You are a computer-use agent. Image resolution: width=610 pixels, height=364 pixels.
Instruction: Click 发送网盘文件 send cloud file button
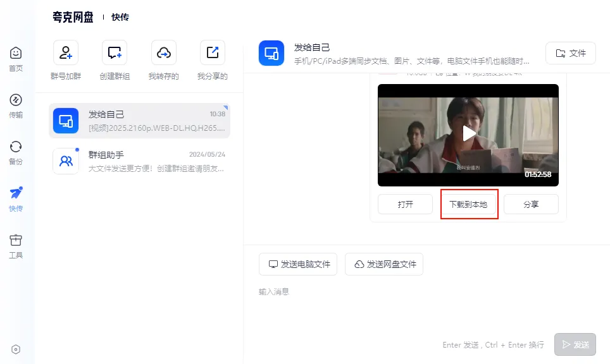tap(384, 264)
